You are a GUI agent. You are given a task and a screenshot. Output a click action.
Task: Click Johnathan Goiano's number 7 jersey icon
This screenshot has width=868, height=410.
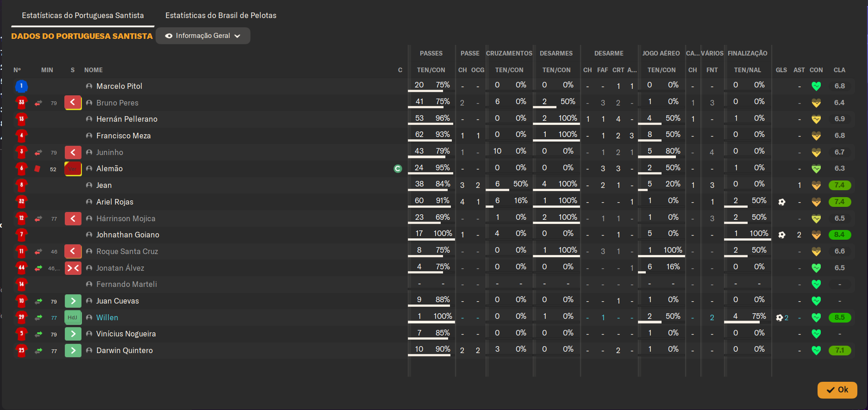[x=21, y=235]
